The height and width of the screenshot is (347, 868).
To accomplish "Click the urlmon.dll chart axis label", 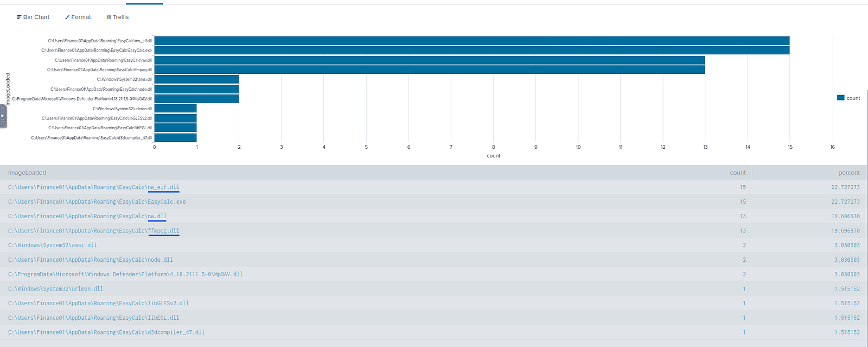I will 122,109.
